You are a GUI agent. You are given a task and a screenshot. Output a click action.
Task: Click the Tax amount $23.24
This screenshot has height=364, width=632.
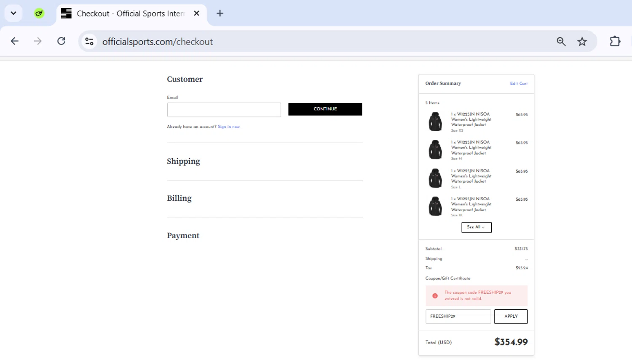(x=522, y=268)
